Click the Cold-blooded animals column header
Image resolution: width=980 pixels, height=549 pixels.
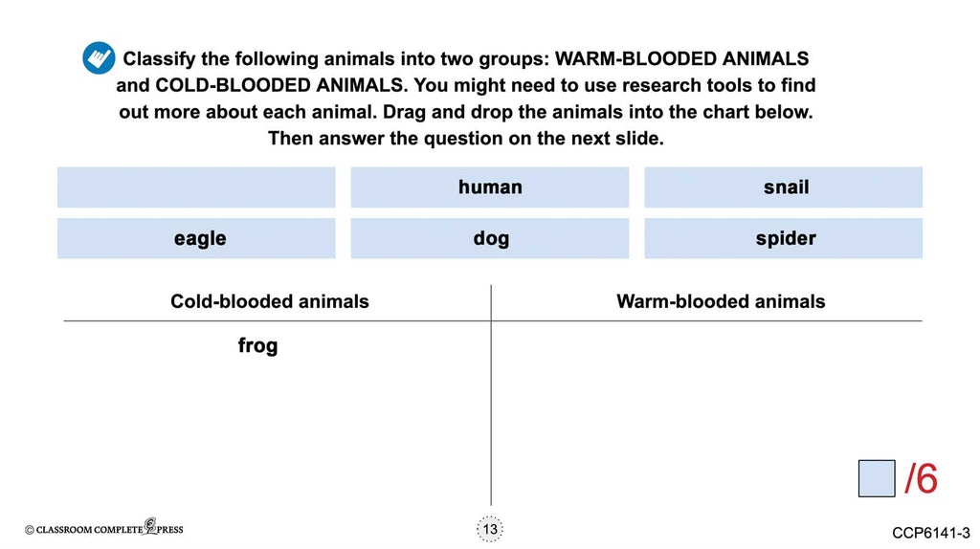(x=269, y=301)
